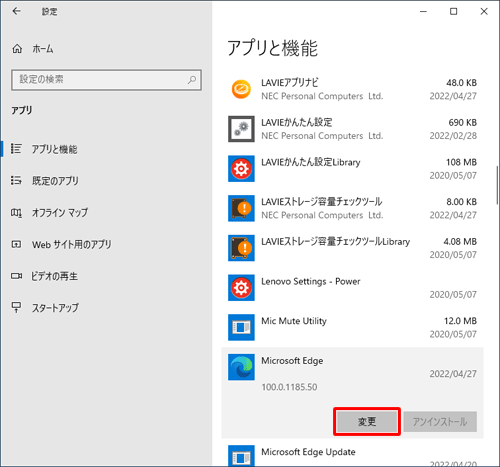Image resolution: width=500 pixels, height=467 pixels.
Task: Click the LAVIEストレージ容量チェックツールLibrary icon
Action: pyautogui.click(x=241, y=248)
